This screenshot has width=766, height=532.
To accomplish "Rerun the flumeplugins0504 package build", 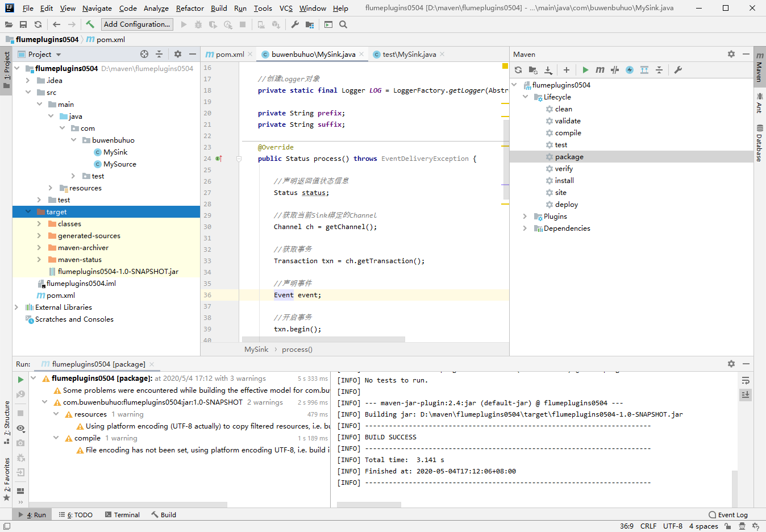I will pyautogui.click(x=20, y=379).
